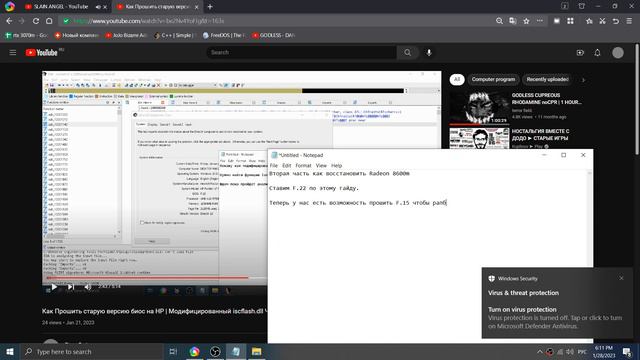Open Notepad Edit menu
The image size is (640, 360).
pyautogui.click(x=287, y=166)
